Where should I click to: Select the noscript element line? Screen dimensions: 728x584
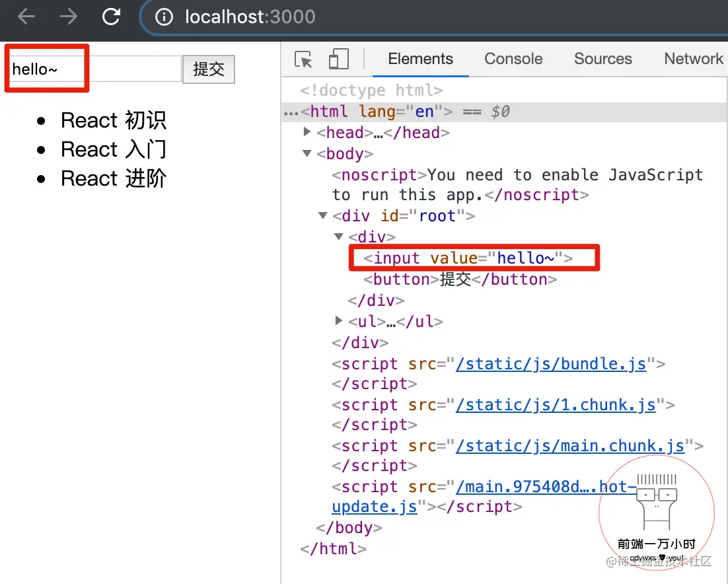517,185
